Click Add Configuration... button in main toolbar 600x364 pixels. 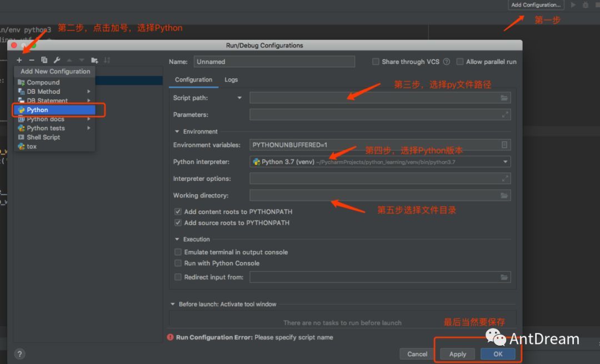click(536, 5)
